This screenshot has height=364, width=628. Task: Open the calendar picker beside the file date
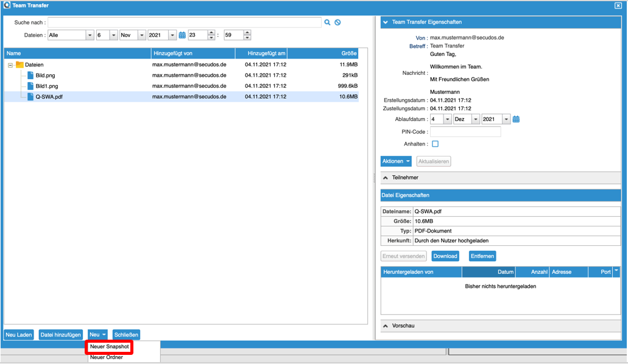[182, 35]
